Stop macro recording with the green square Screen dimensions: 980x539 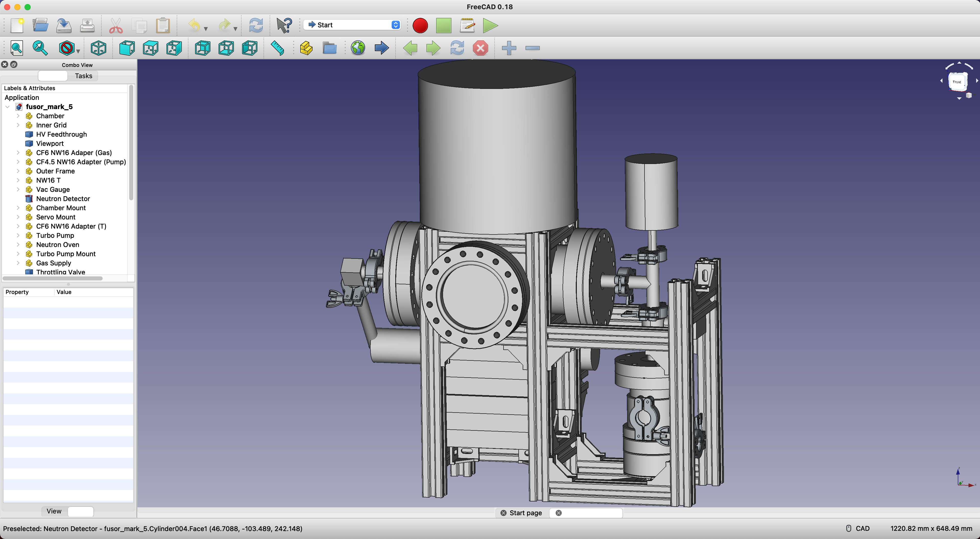point(444,26)
